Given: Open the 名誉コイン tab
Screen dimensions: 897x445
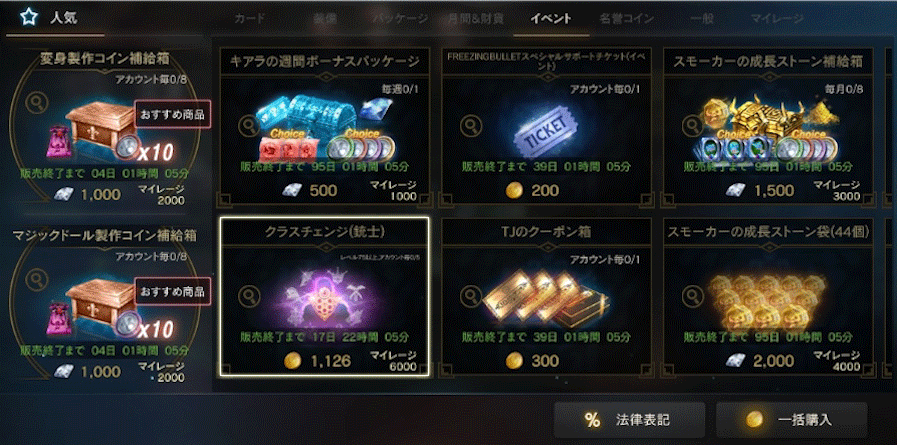Looking at the screenshot, I should [626, 18].
